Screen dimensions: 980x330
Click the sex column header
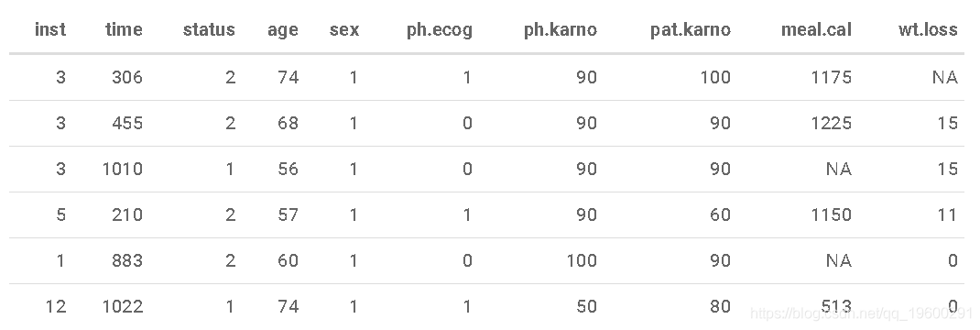tap(344, 29)
